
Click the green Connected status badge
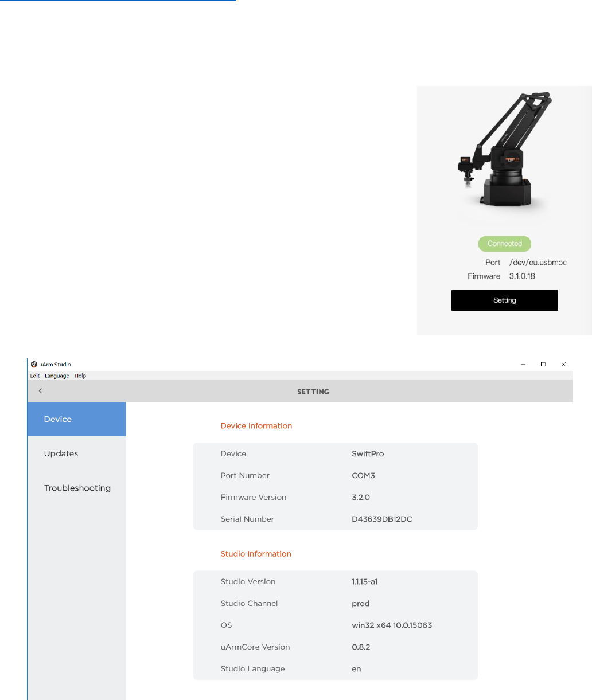pos(505,244)
